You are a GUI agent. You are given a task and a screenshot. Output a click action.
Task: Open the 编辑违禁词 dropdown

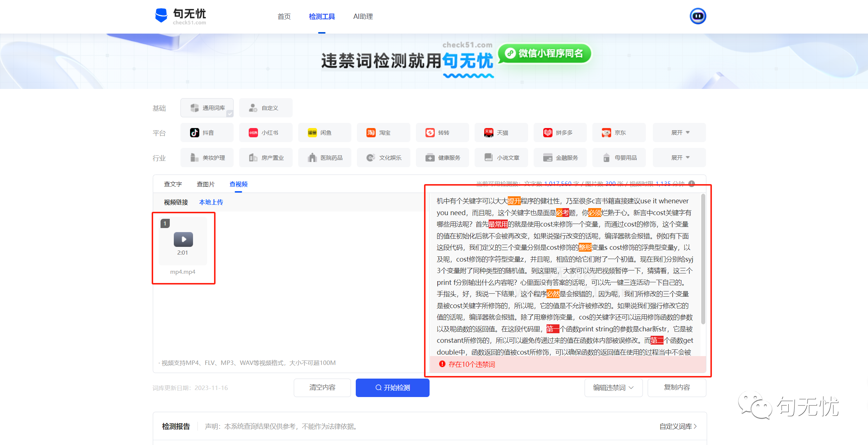tap(613, 387)
